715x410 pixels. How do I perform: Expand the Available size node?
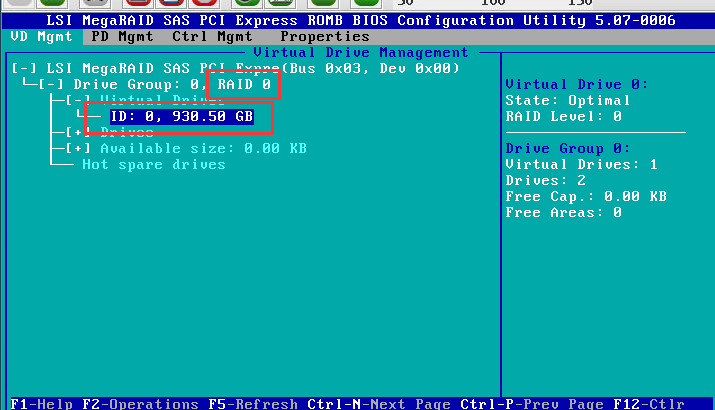coord(77,148)
